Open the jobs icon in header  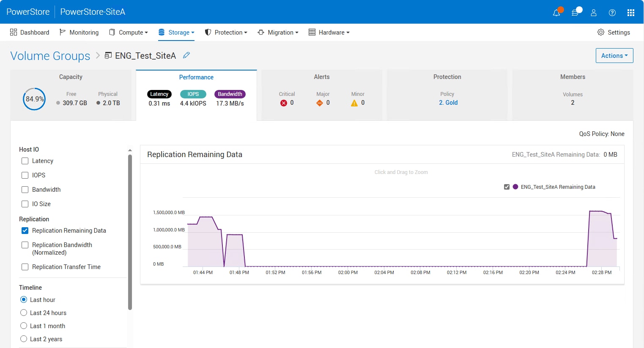coord(575,13)
